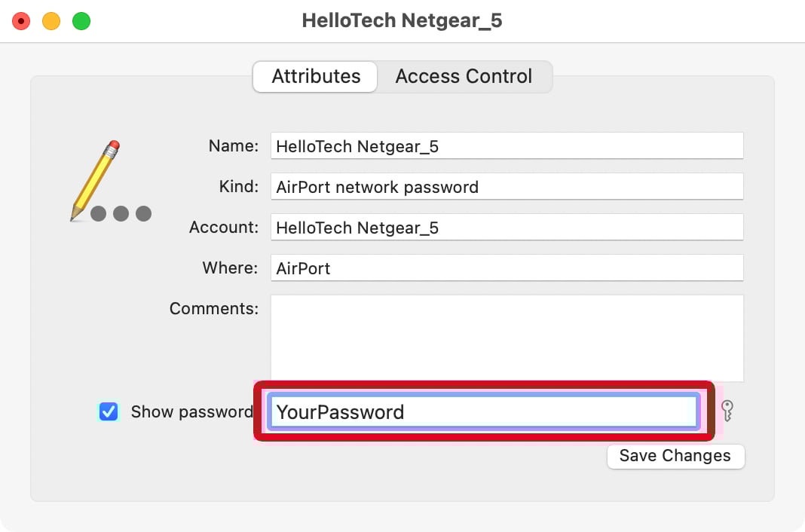Image resolution: width=805 pixels, height=532 pixels.
Task: Select the YourPassword text field
Action: (x=482, y=411)
